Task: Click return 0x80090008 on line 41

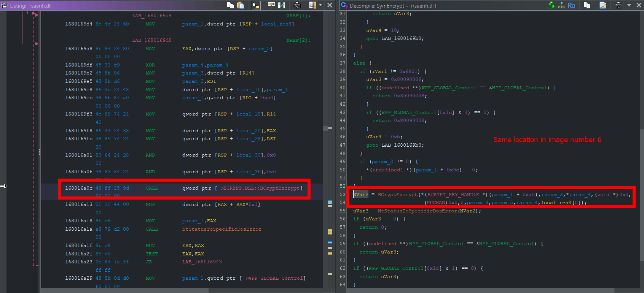Action: (x=399, y=96)
